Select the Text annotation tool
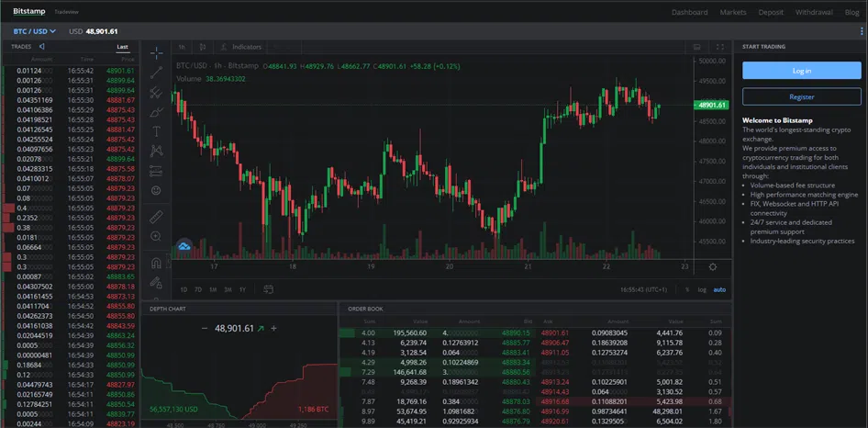This screenshot has height=428, width=868. tap(157, 131)
